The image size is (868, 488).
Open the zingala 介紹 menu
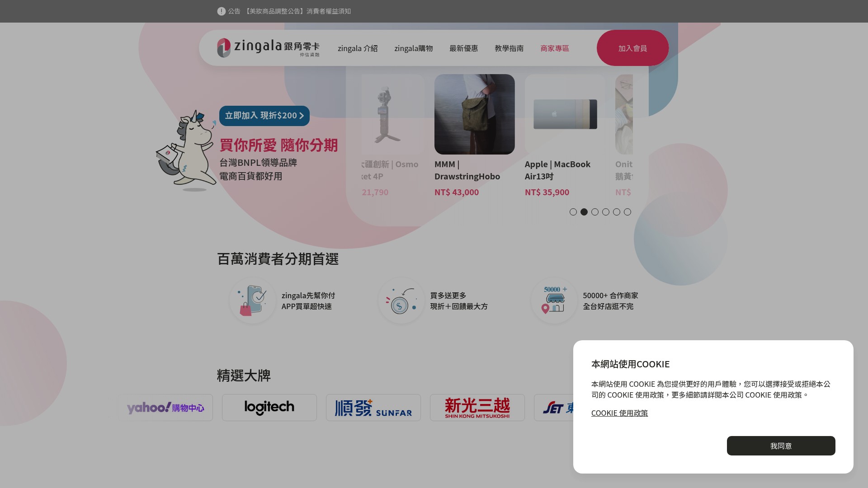coord(358,48)
